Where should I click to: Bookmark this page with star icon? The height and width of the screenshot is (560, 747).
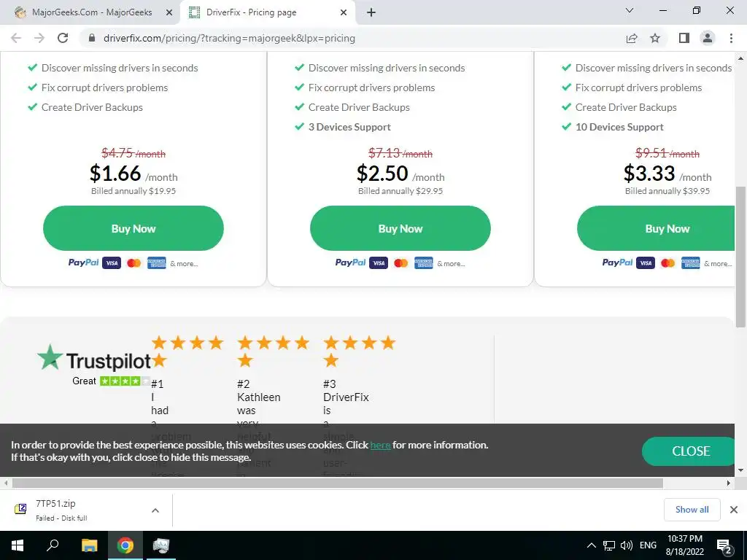[655, 38]
